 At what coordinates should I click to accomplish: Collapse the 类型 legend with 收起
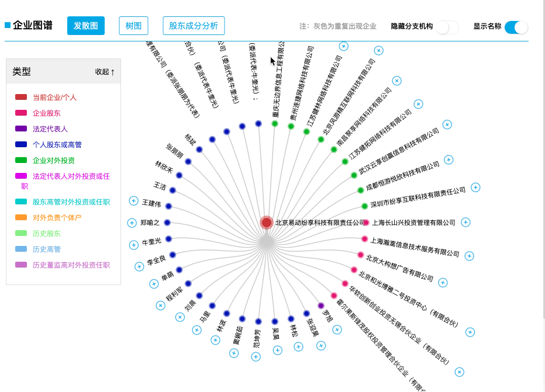click(x=105, y=71)
